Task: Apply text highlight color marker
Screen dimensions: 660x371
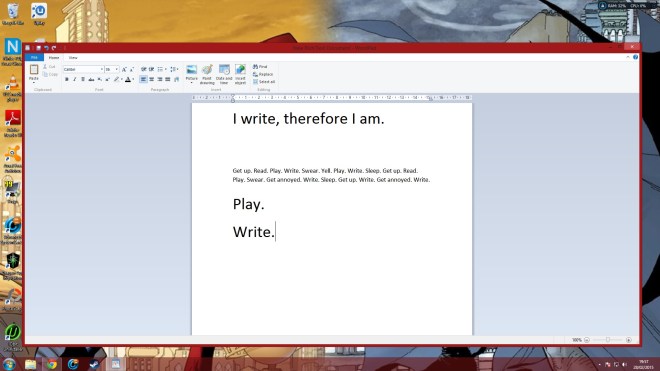Action: (x=117, y=79)
